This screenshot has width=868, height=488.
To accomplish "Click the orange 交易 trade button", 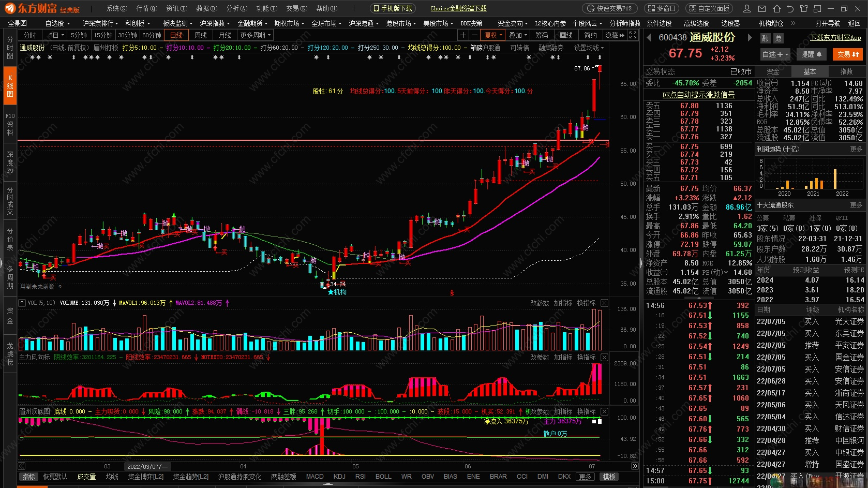I will 848,54.
